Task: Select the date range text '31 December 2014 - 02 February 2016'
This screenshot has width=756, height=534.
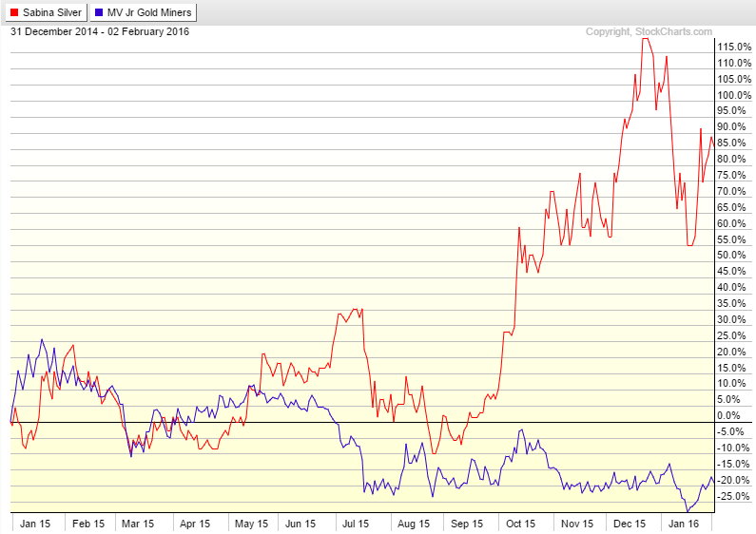Action: 100,31
